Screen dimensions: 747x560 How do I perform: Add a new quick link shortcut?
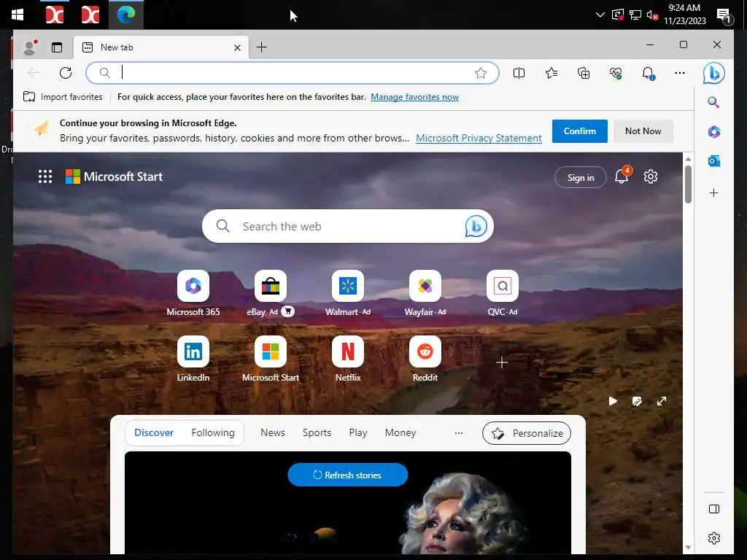[502, 363]
